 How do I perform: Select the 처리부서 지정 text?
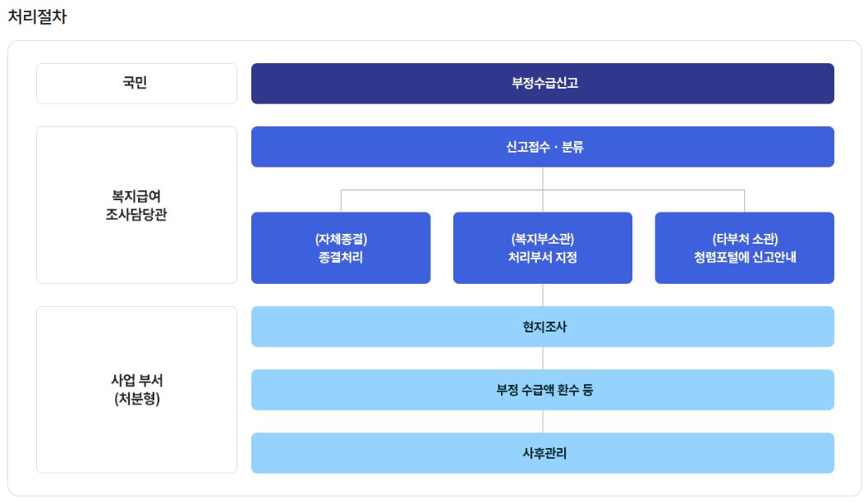tap(543, 257)
